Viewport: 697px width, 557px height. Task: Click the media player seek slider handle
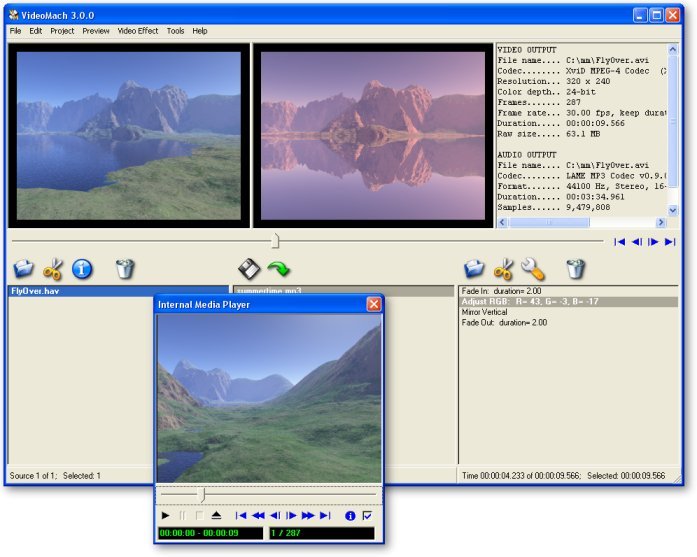tap(202, 494)
